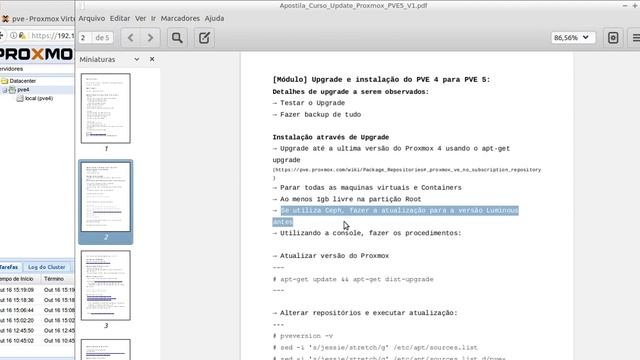Viewport: 640px width, 360px height.
Task: Click the text 'Fazer backup de tudo'
Action: [320, 115]
